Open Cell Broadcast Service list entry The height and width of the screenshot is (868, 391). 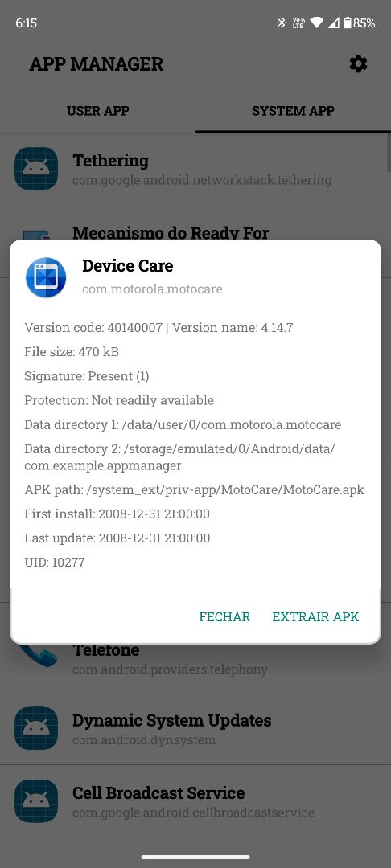[x=195, y=801]
